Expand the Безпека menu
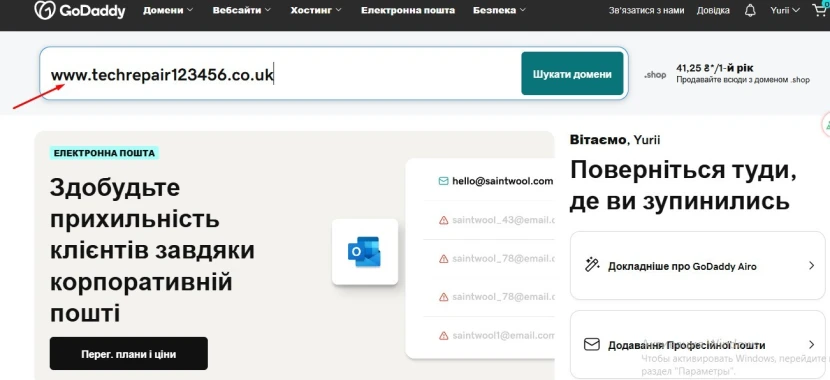 [500, 10]
